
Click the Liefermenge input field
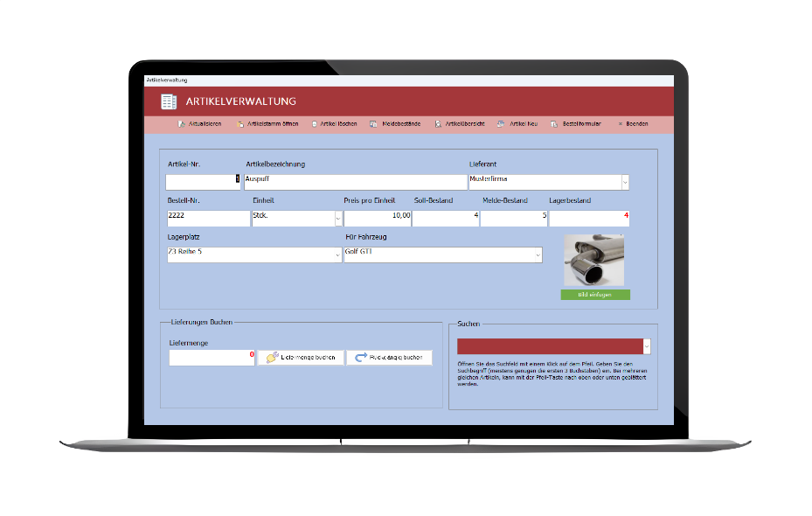coord(212,358)
